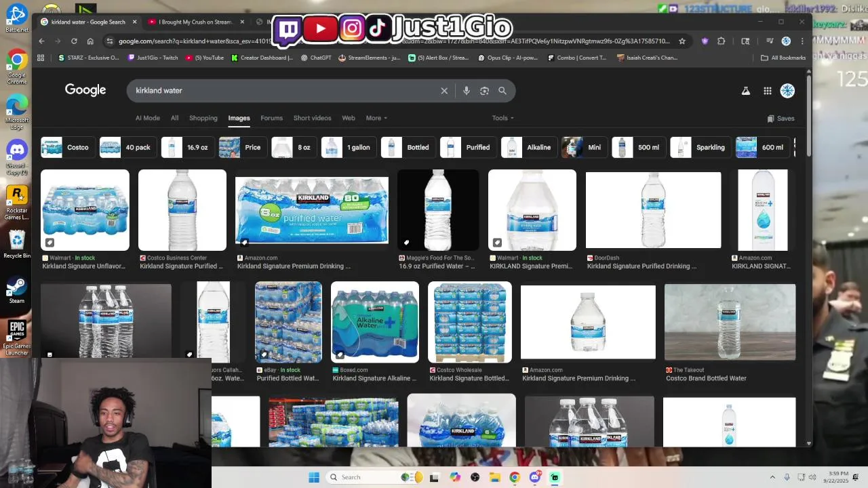This screenshot has height=488, width=868.
Task: Launch the Google Chrome desktop shortcut
Action: pyautogui.click(x=17, y=66)
